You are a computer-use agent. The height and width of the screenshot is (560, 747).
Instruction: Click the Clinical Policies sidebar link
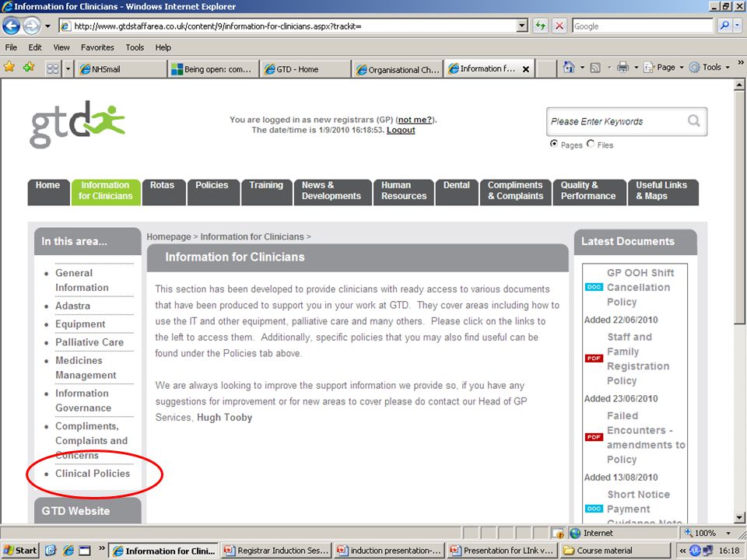tap(93, 474)
